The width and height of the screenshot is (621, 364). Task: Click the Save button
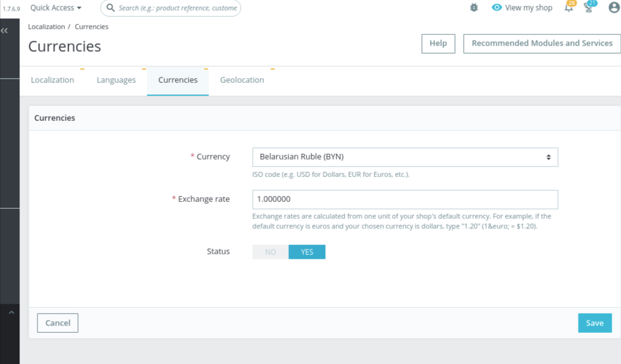pos(594,323)
